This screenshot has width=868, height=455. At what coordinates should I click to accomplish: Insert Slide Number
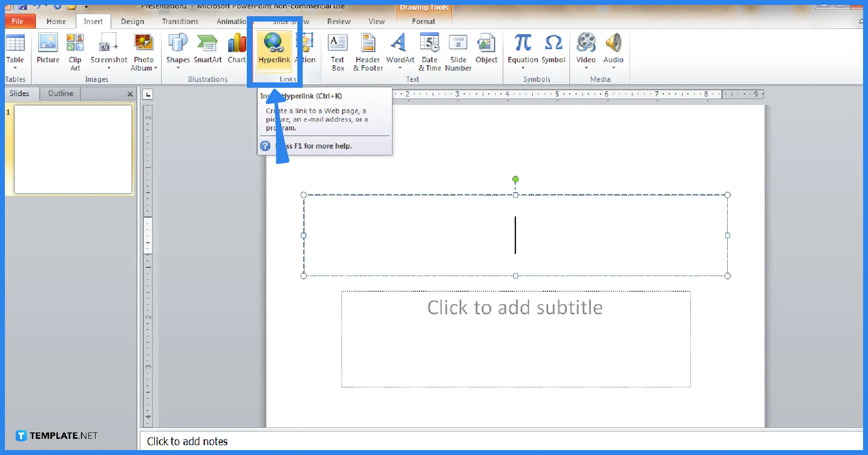click(x=458, y=51)
